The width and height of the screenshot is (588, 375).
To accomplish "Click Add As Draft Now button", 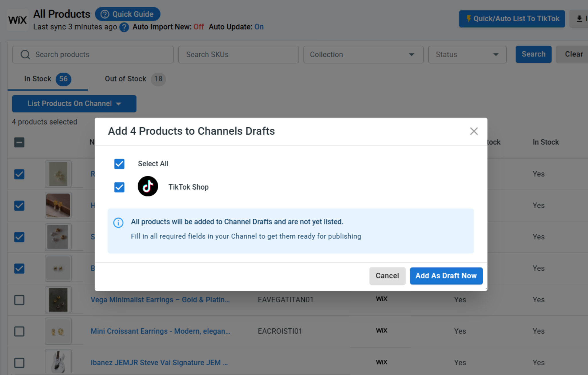I will (446, 276).
